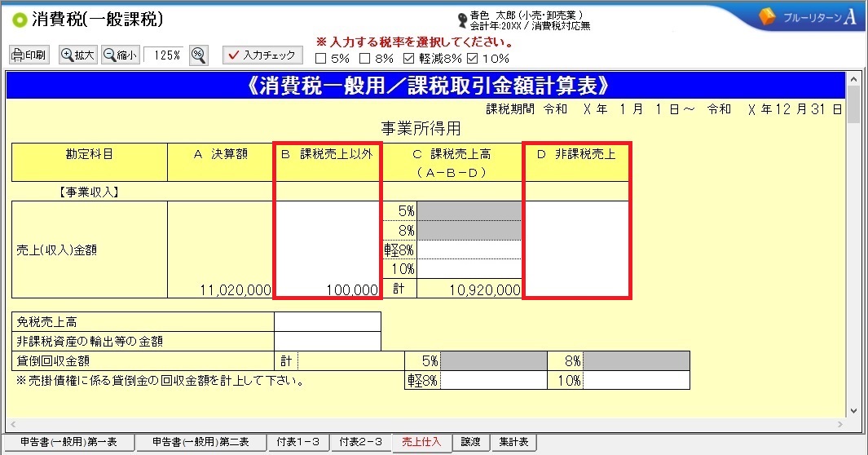Click the C 課税売上高 column header
Image resolution: width=868 pixels, height=455 pixels.
click(452, 163)
